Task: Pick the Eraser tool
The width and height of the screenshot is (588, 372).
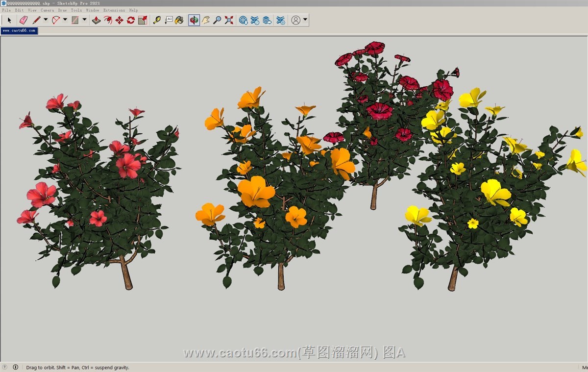Action: (23, 20)
